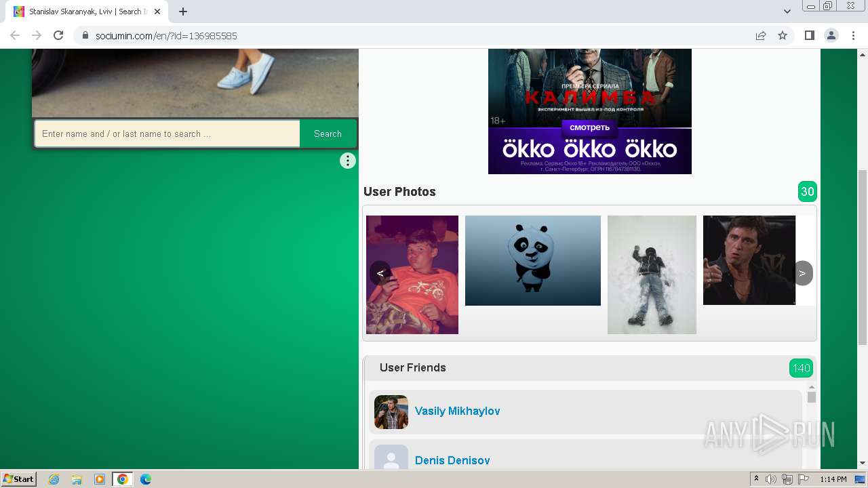Click the 140 friends count badge
This screenshot has width=868, height=488.
point(802,368)
